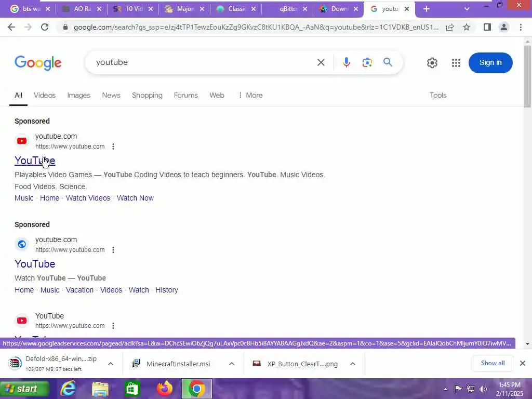Viewport: 532px width, 399px height.
Task: Open the 'Vacation' sitelink
Action: [x=79, y=290]
